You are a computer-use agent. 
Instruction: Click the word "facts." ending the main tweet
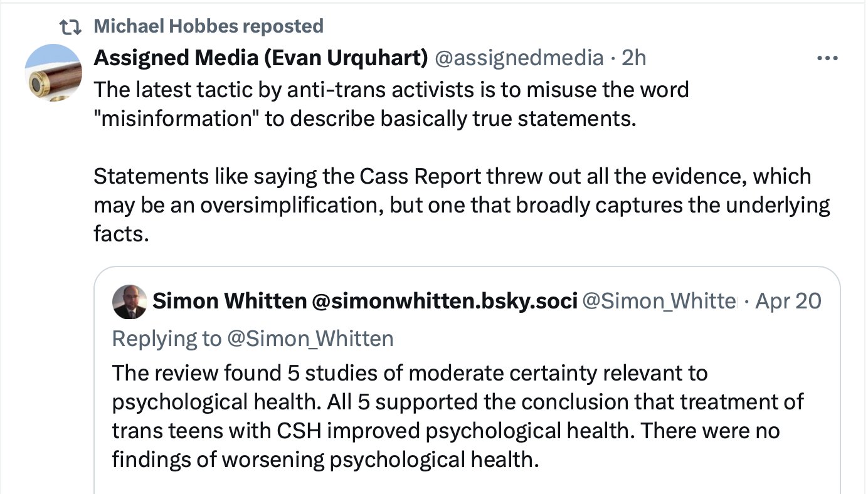coord(121,234)
